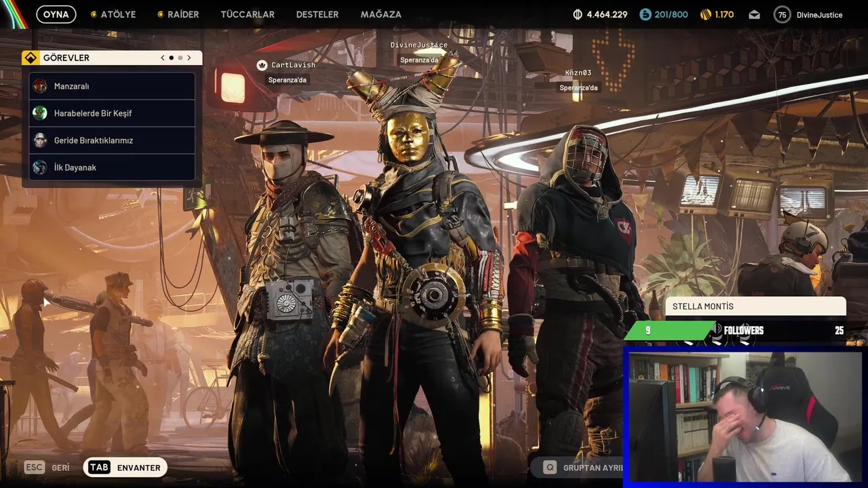This screenshot has height=488, width=868.
Task: Select the CartLavish player name tag
Action: pos(293,65)
